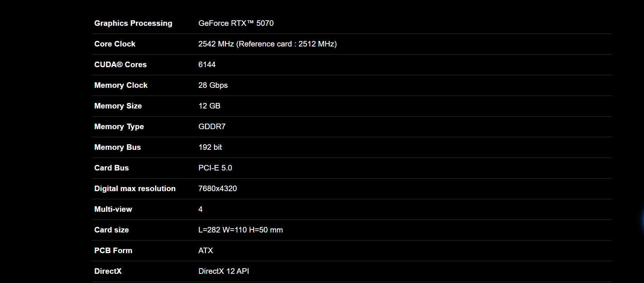
Task: Select the 'Core Clock' label
Action: 115,44
